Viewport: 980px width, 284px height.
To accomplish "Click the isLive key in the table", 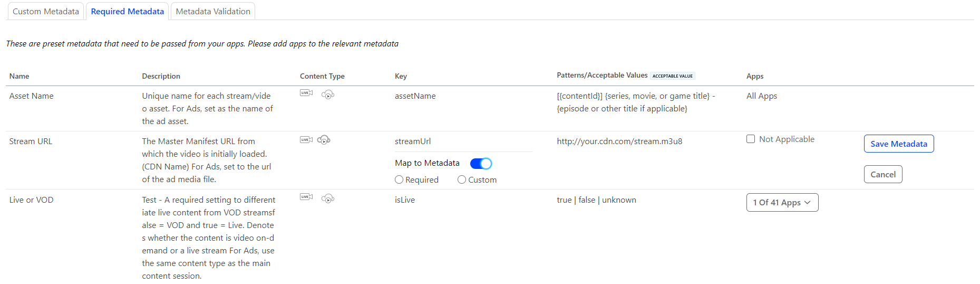I will point(405,200).
